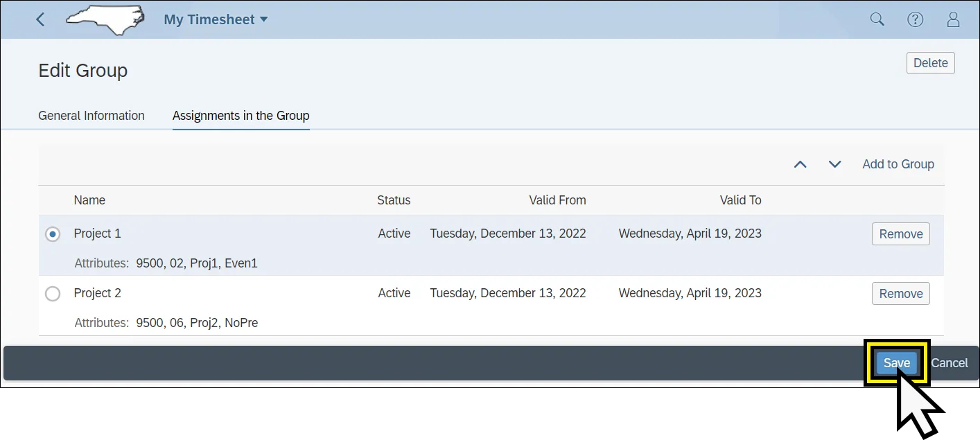Save the group changes
The width and height of the screenshot is (980, 440).
896,363
